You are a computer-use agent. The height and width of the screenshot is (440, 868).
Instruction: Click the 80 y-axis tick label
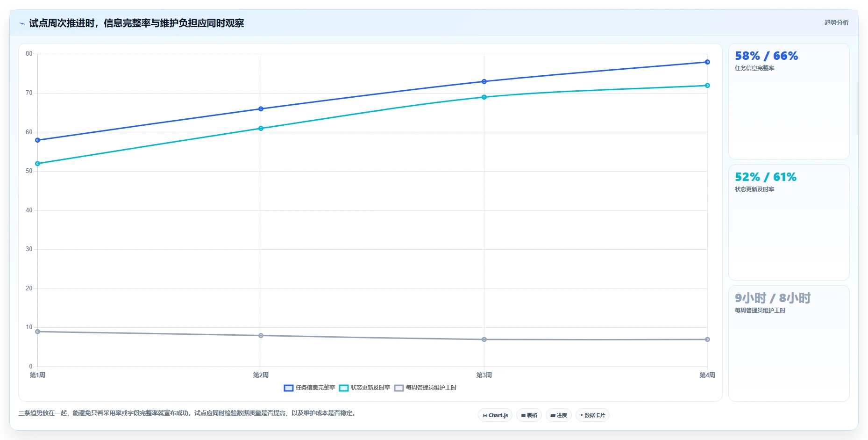[x=29, y=54]
